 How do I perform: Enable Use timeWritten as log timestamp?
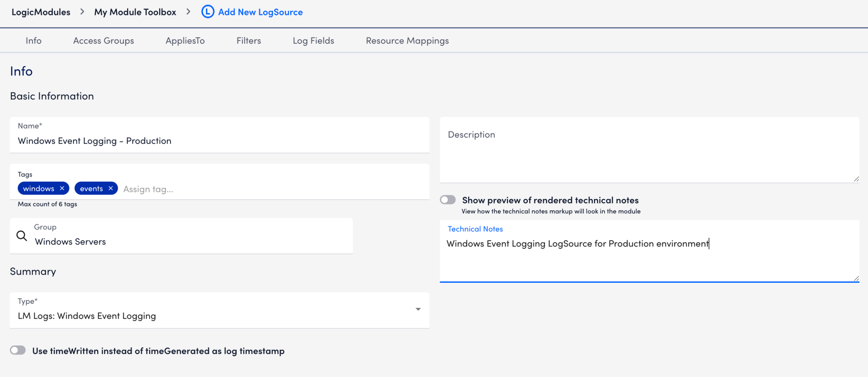point(18,350)
